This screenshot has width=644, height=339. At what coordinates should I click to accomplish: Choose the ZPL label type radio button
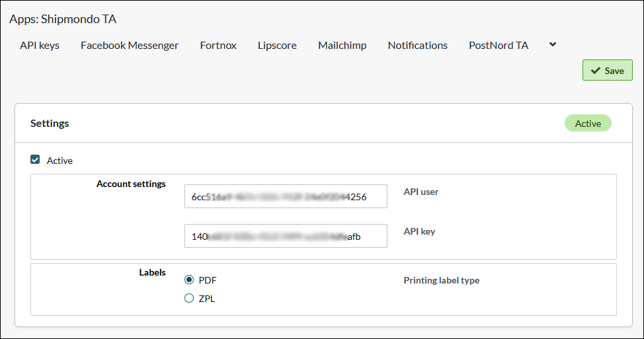[189, 299]
